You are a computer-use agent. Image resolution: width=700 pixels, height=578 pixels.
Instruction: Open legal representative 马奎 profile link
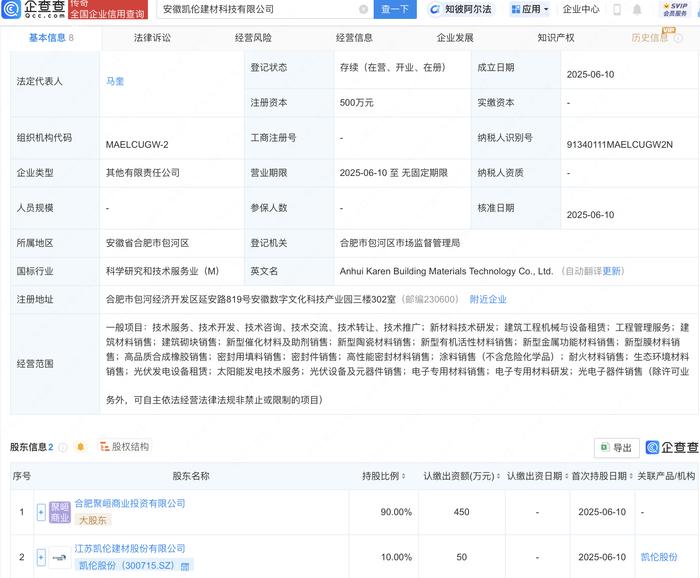tap(115, 81)
